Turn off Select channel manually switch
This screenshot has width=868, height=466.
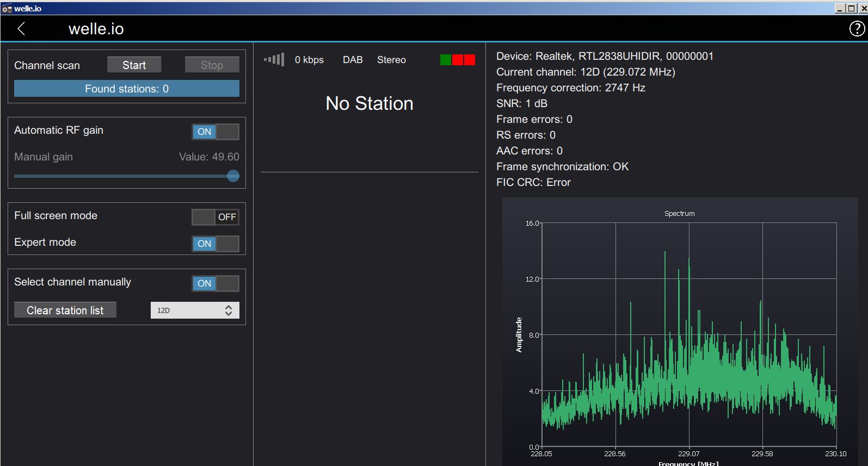216,283
